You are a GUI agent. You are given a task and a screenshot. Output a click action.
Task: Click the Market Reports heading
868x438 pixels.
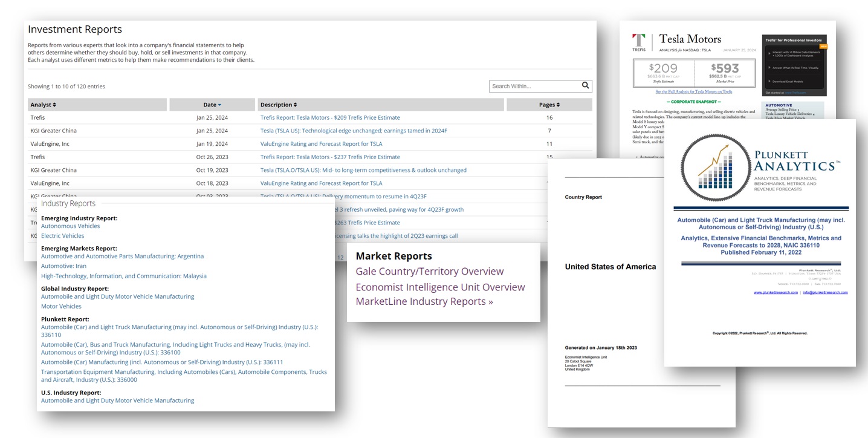(394, 256)
